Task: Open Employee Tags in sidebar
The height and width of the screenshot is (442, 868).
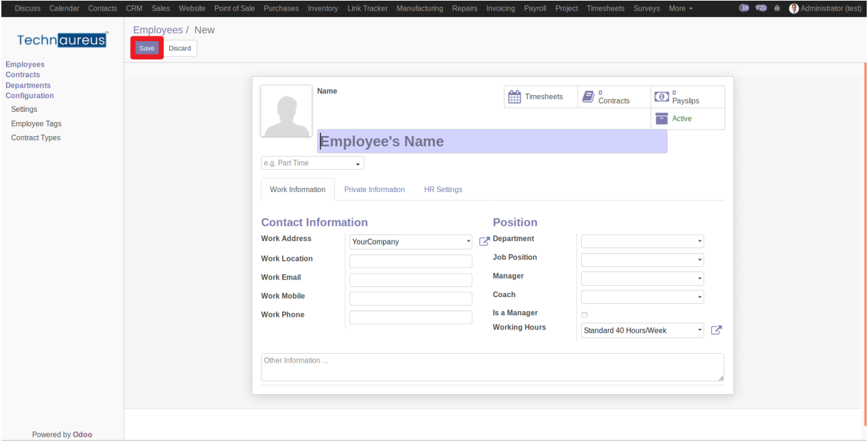Action: [36, 124]
